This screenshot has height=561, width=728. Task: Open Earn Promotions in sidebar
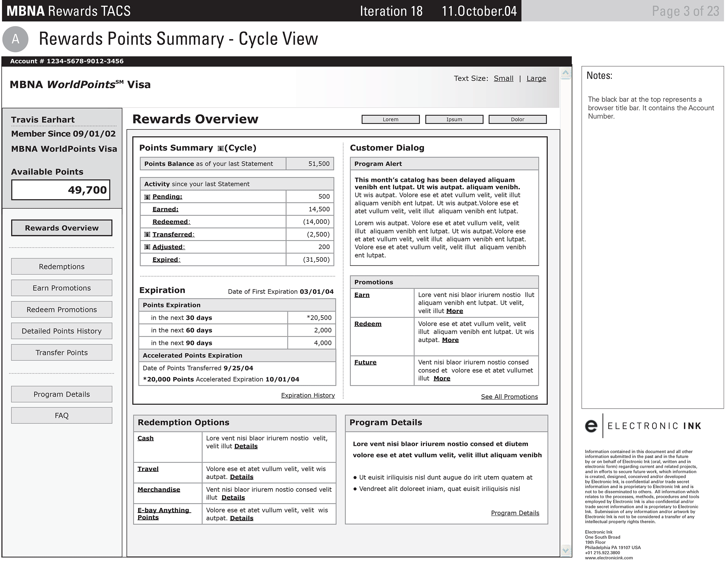[62, 288]
